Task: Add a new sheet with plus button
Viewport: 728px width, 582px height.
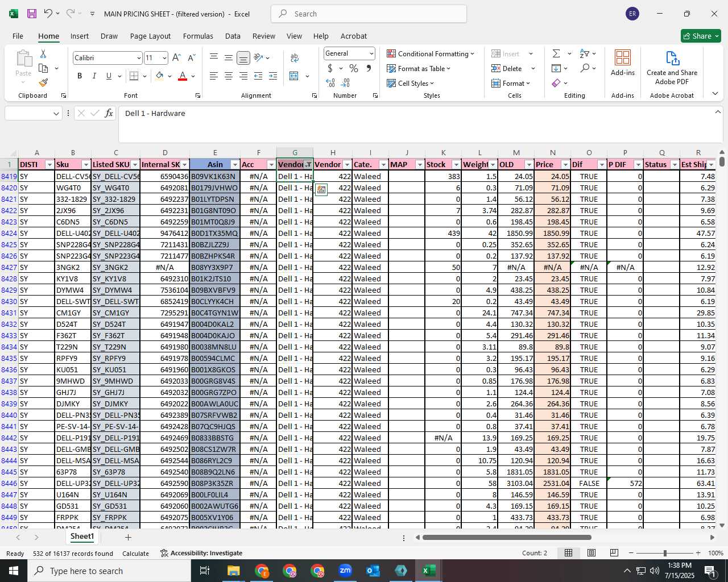Action: tap(128, 537)
